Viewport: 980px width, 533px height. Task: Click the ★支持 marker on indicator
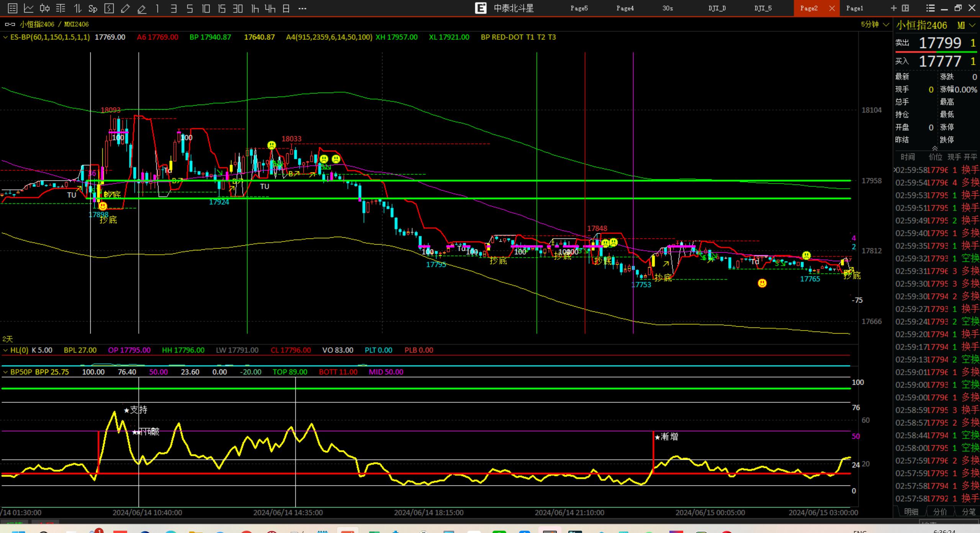[x=136, y=410]
